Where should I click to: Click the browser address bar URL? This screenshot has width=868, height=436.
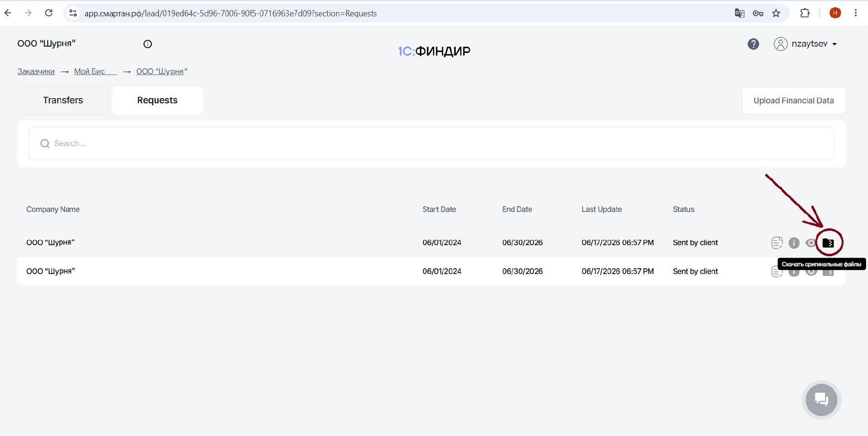pyautogui.click(x=231, y=13)
